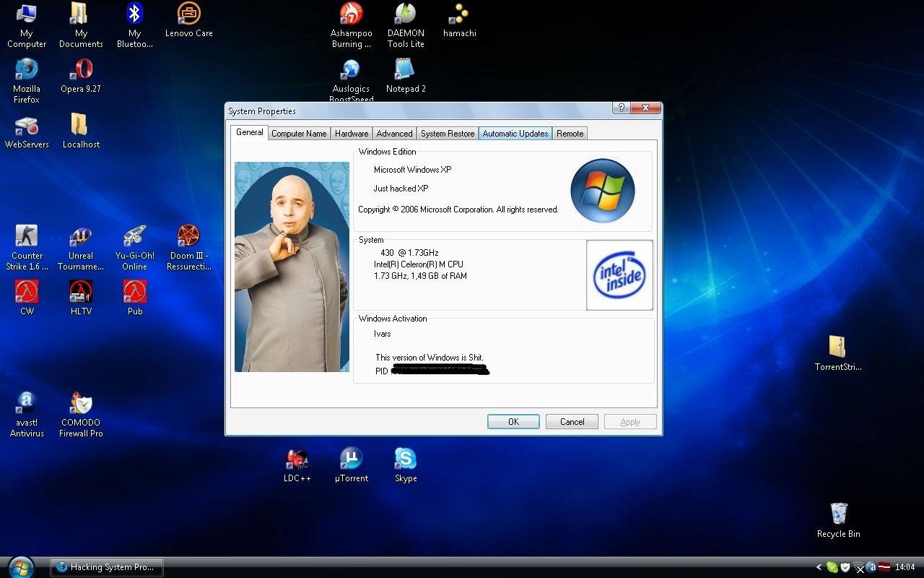Image resolution: width=924 pixels, height=578 pixels.
Task: Select the TorrentStri zipped folder icon
Action: 838,353
